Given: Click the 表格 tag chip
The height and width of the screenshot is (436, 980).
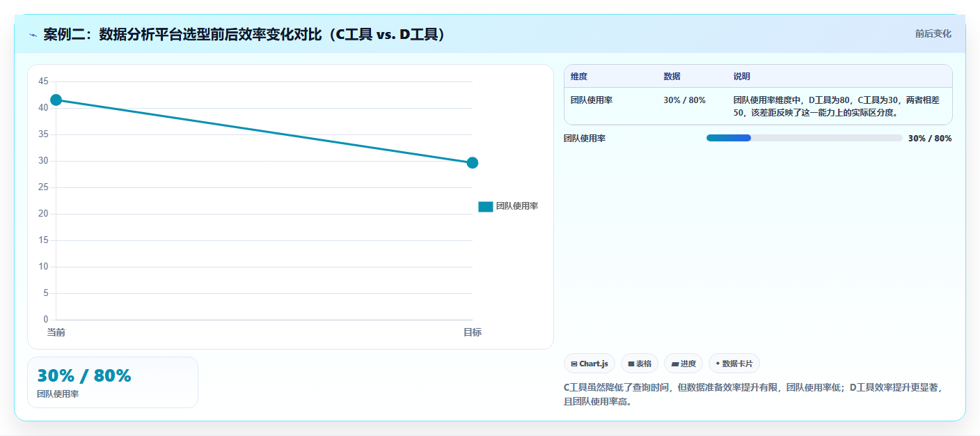Looking at the screenshot, I should pyautogui.click(x=639, y=364).
